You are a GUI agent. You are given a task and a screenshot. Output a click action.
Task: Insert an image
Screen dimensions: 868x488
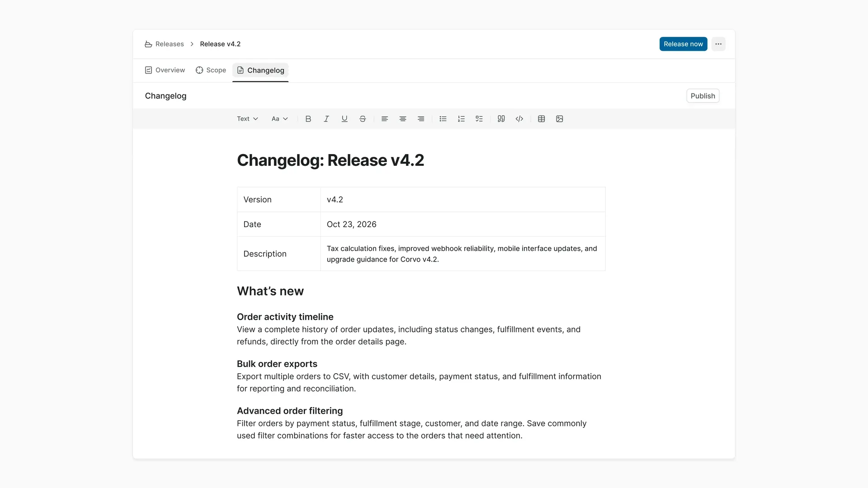tap(560, 119)
